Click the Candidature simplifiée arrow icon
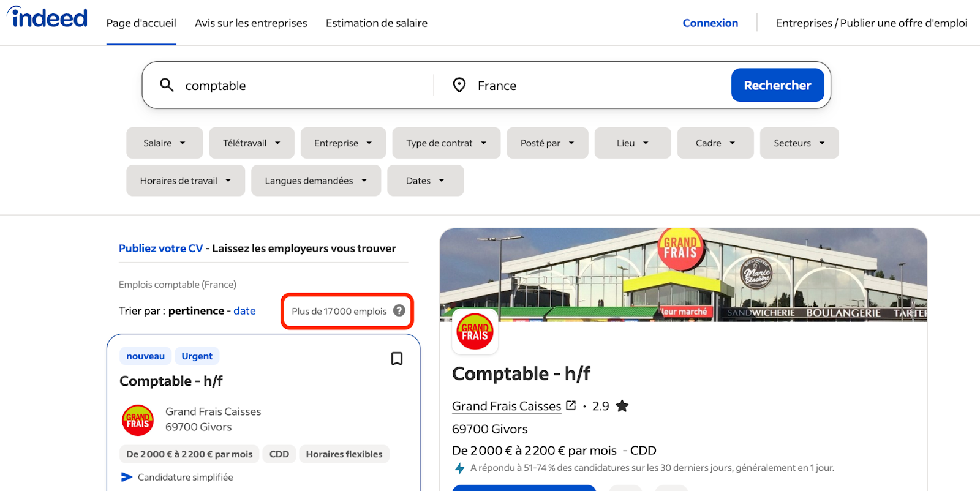 point(127,477)
